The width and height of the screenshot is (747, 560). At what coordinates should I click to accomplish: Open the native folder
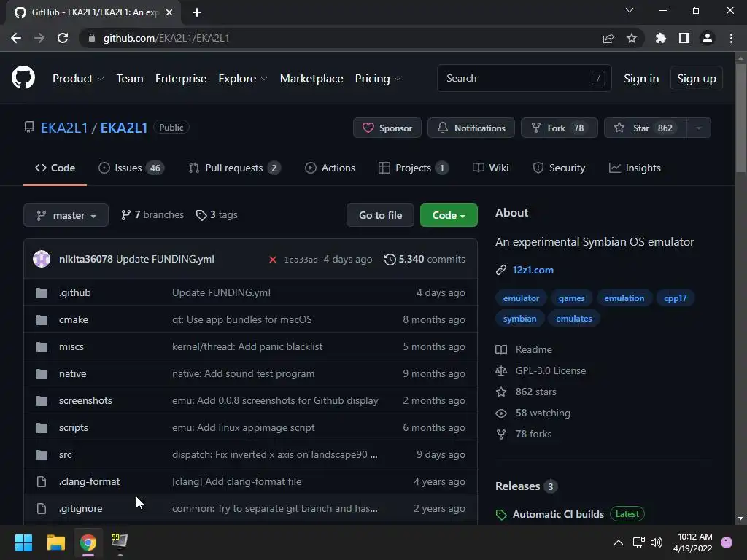72,374
